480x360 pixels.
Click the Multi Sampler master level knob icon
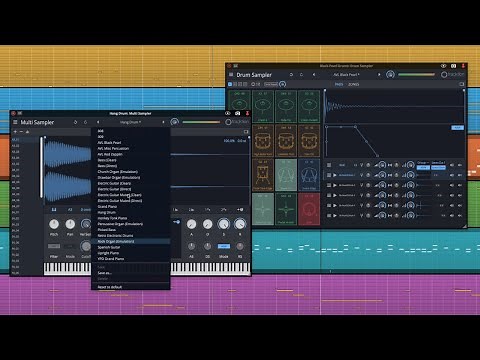point(174,122)
